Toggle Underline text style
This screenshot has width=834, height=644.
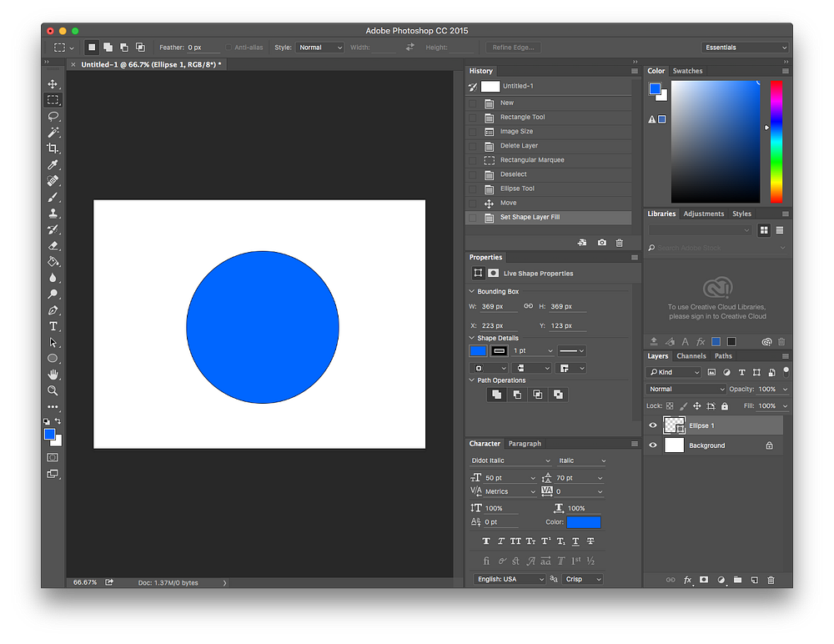[575, 541]
